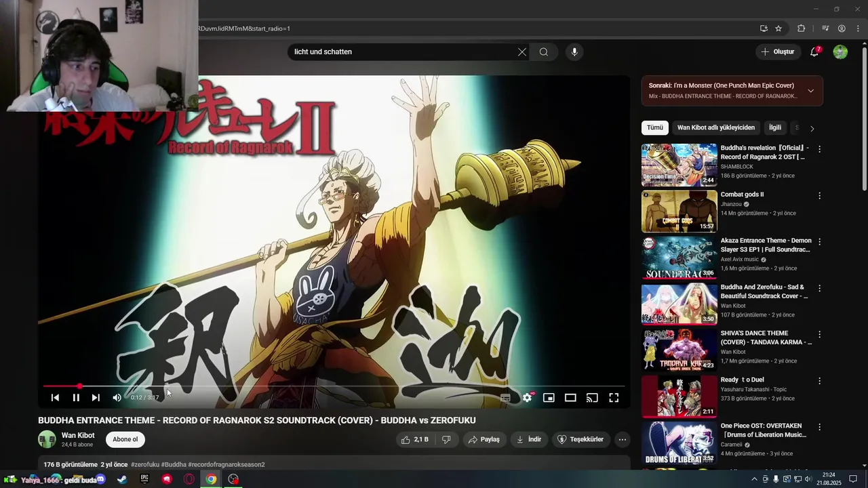868x488 pixels.
Task: Click the Teşekkürler thanks button
Action: click(580, 439)
